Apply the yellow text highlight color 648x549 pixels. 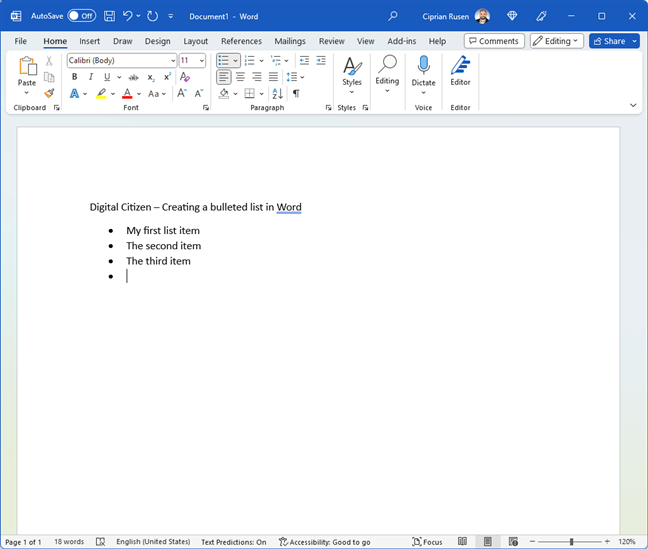(101, 94)
